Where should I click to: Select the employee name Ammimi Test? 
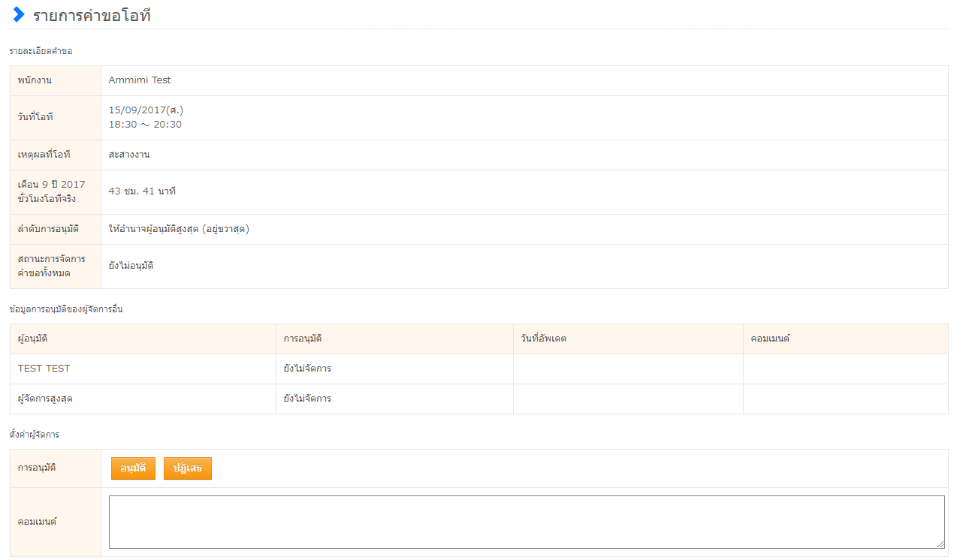(140, 80)
